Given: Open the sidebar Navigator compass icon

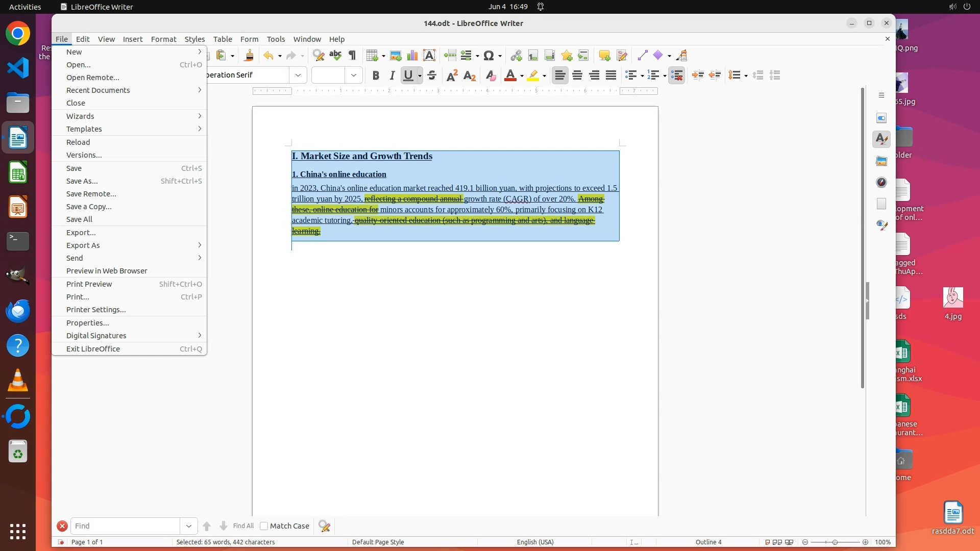Looking at the screenshot, I should 881,183.
